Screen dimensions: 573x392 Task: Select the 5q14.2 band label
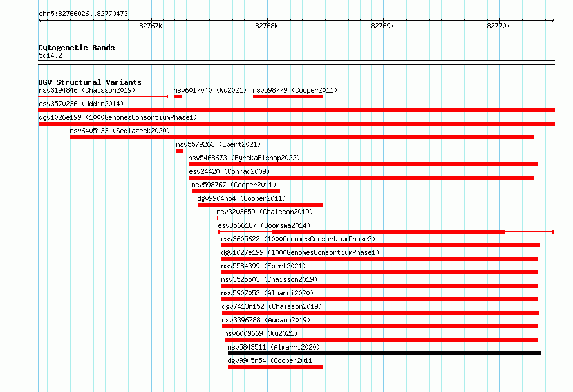click(x=50, y=55)
